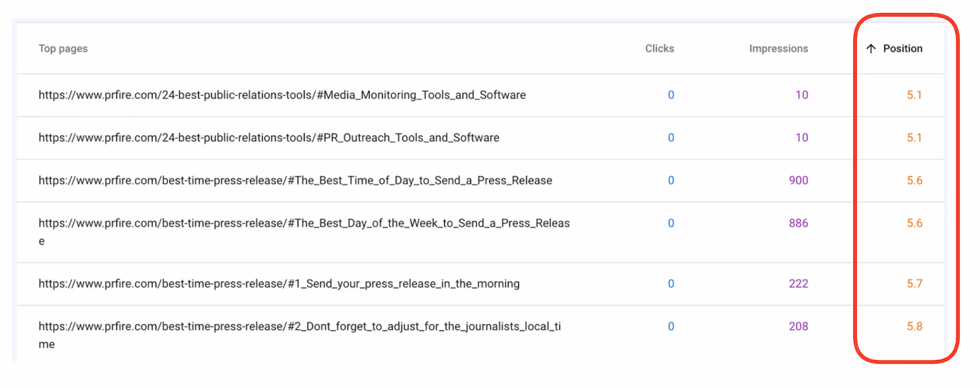The width and height of the screenshot is (980, 388).
Task: Select position 5.6 in Best_Day_of_the_Week row
Action: (x=914, y=223)
